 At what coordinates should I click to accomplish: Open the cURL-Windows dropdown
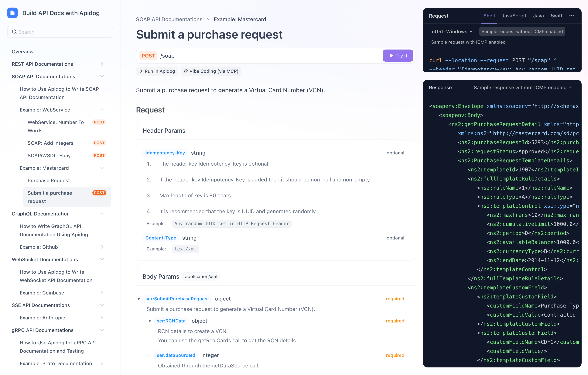point(452,32)
